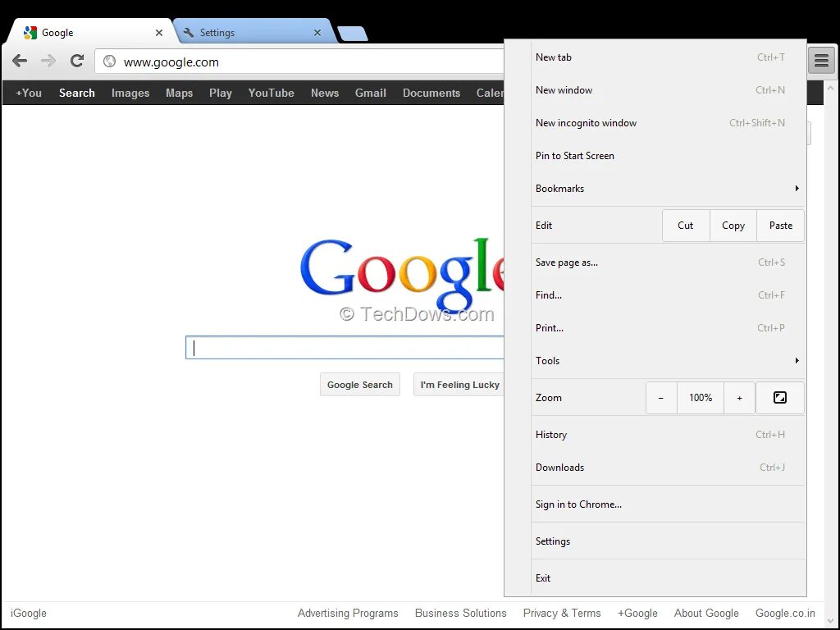The height and width of the screenshot is (630, 840).
Task: Click the Google search text box
Action: click(x=345, y=348)
